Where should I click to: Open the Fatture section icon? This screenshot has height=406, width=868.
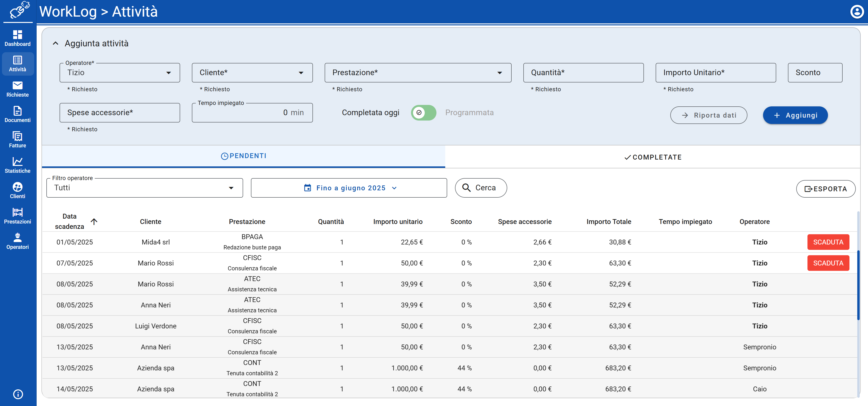click(x=18, y=140)
